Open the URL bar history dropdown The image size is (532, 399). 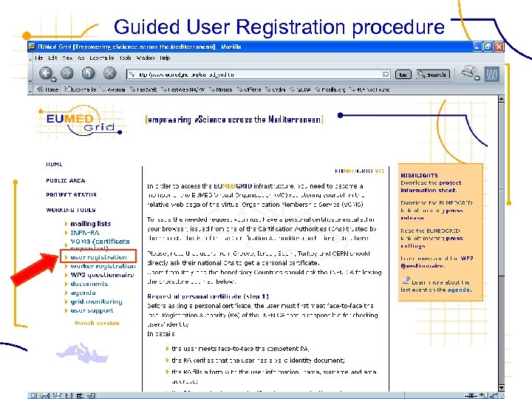pyautogui.click(x=386, y=75)
